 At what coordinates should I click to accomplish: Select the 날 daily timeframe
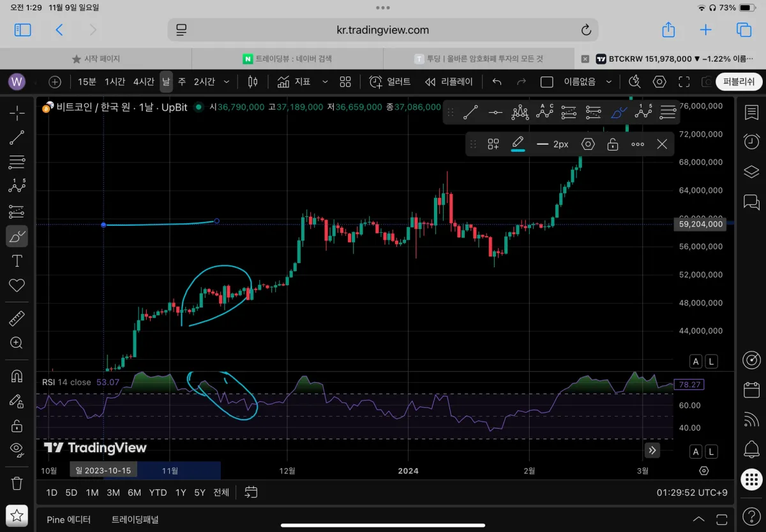pyautogui.click(x=166, y=82)
